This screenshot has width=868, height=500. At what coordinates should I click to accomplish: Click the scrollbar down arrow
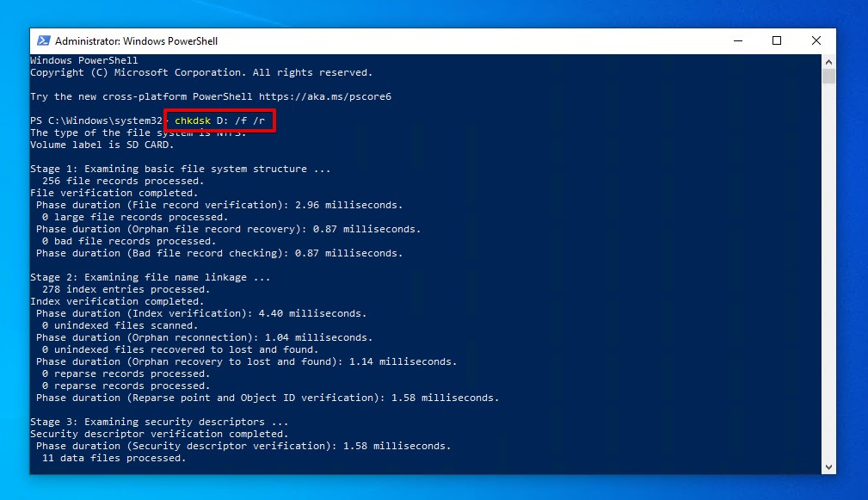828,466
